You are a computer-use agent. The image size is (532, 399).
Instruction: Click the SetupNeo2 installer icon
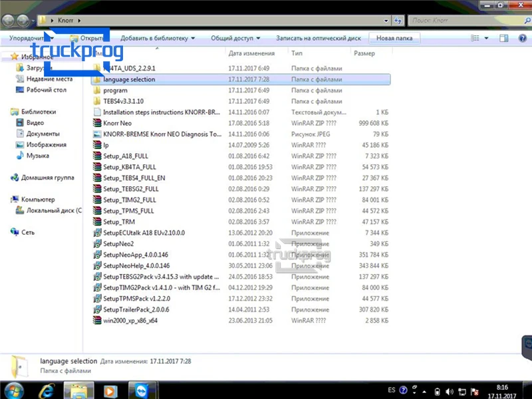coord(97,243)
